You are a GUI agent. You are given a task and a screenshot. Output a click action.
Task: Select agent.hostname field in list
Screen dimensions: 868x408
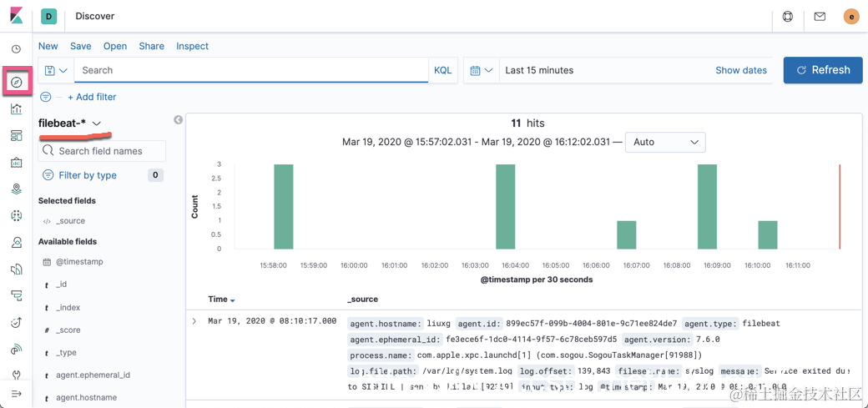(86, 397)
